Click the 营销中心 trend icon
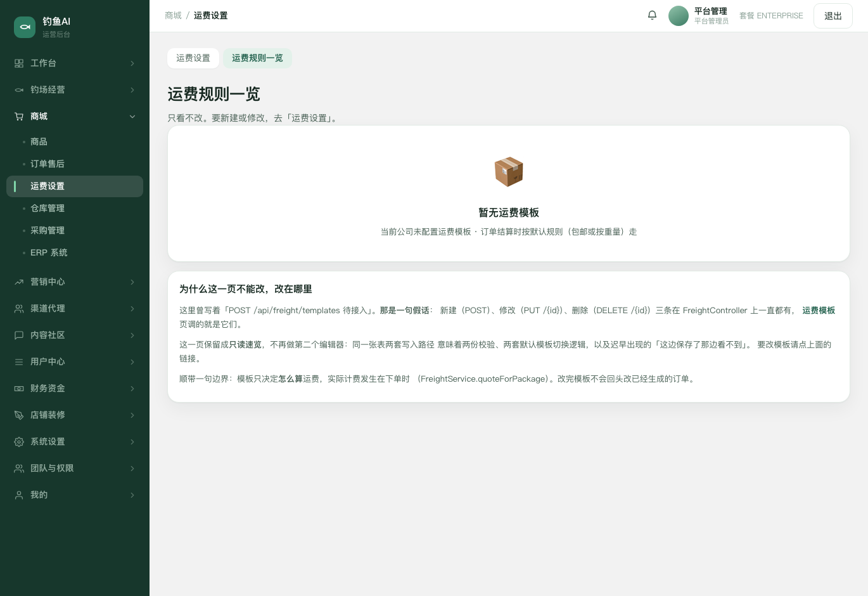 tap(19, 282)
